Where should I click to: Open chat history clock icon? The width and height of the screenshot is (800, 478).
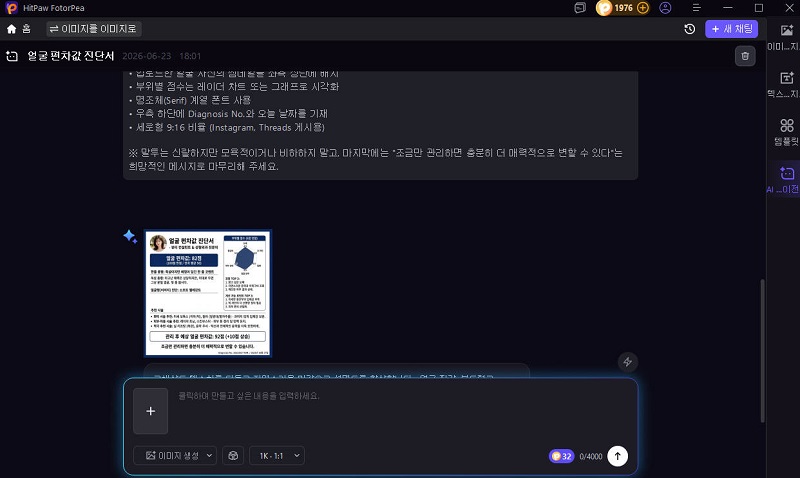point(689,29)
